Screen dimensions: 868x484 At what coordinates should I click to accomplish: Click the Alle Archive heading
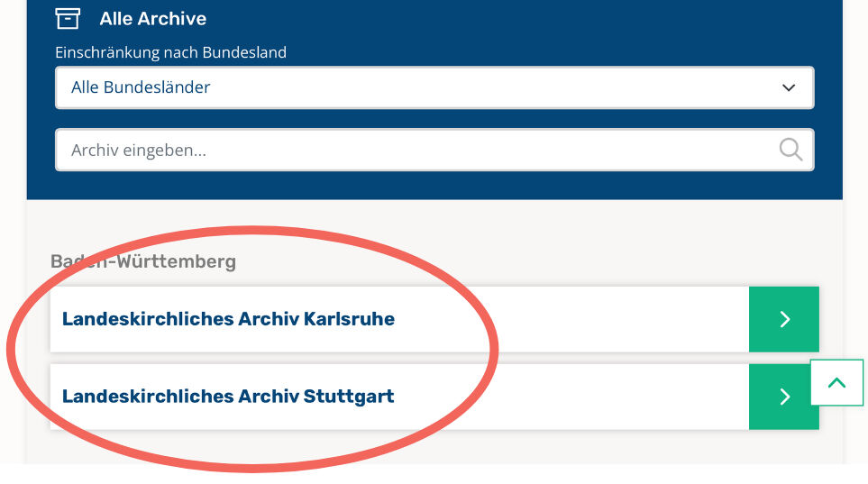(x=153, y=19)
